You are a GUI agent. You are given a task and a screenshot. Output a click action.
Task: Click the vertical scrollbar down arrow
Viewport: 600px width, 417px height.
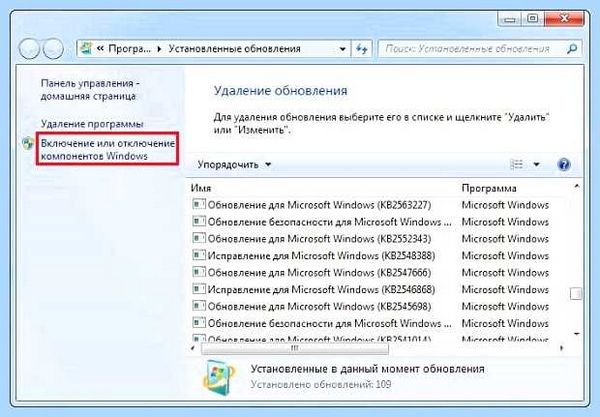576,334
